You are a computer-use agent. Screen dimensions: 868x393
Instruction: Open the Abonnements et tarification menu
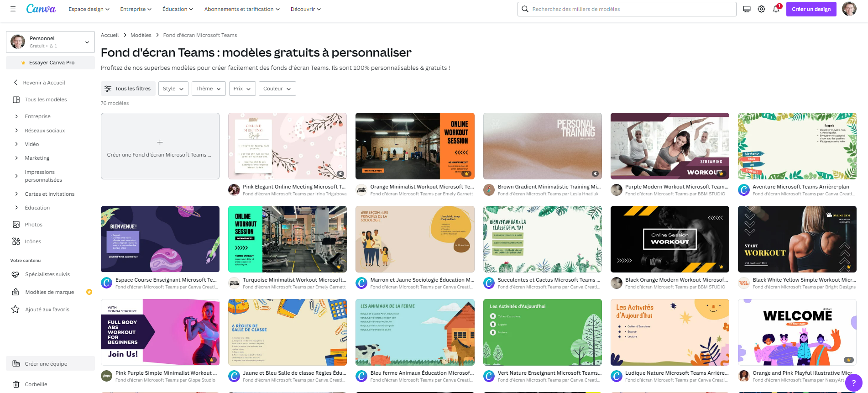(x=242, y=9)
